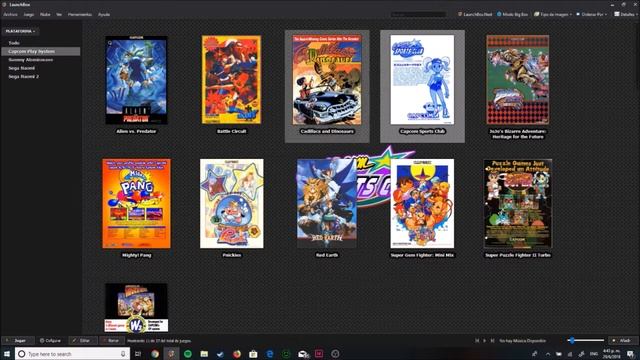Click the microphone icon in search box
Viewport: 640px width, 360px height.
(x=123, y=354)
